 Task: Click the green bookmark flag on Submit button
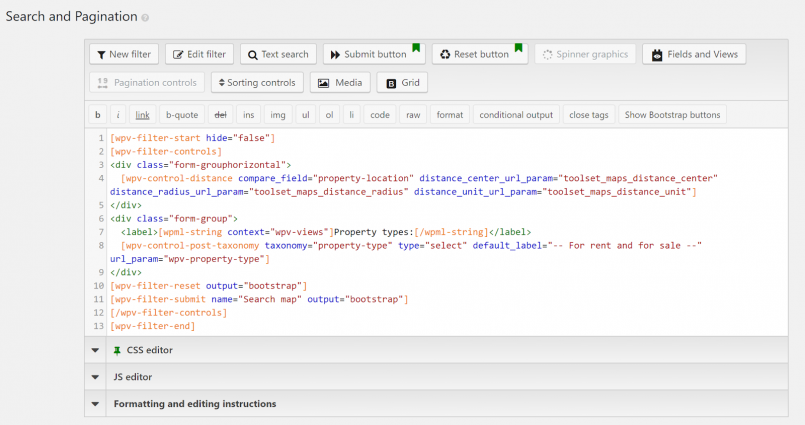coord(416,48)
